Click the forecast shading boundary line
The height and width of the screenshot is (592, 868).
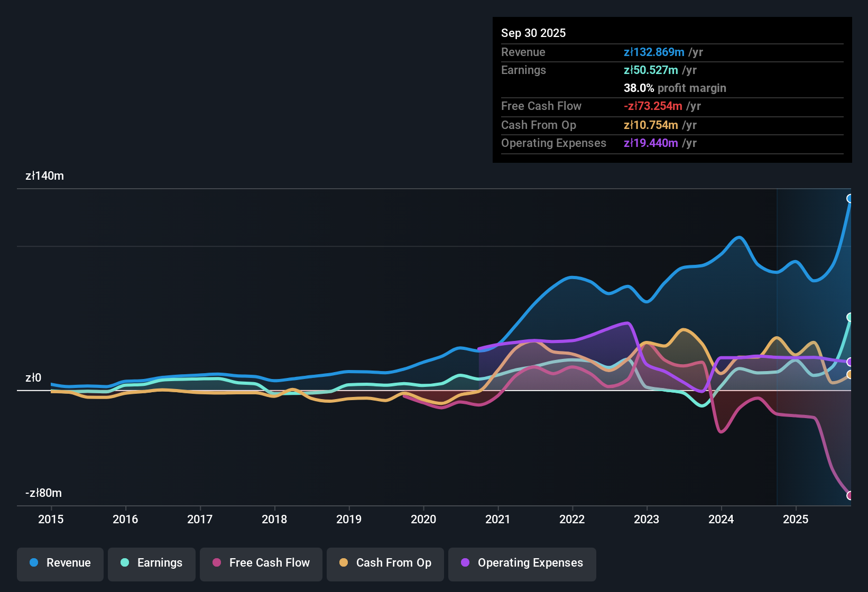tap(777, 344)
